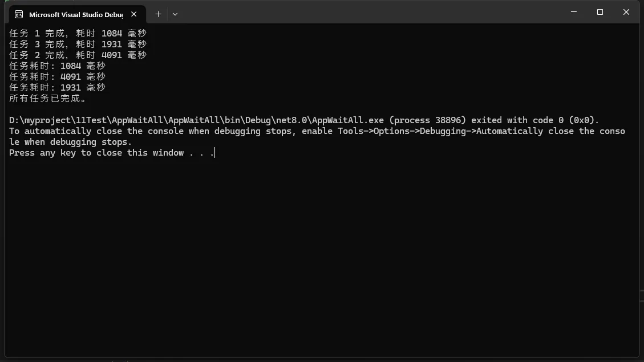Click the "任务耗时: 1931 毫秒" line
The width and height of the screenshot is (644, 362).
57,87
